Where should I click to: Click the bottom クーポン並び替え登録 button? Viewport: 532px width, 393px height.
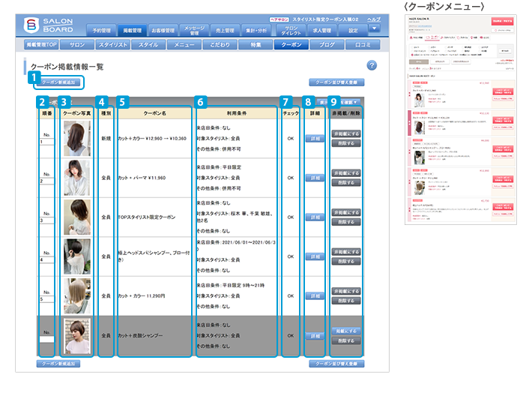[336, 364]
